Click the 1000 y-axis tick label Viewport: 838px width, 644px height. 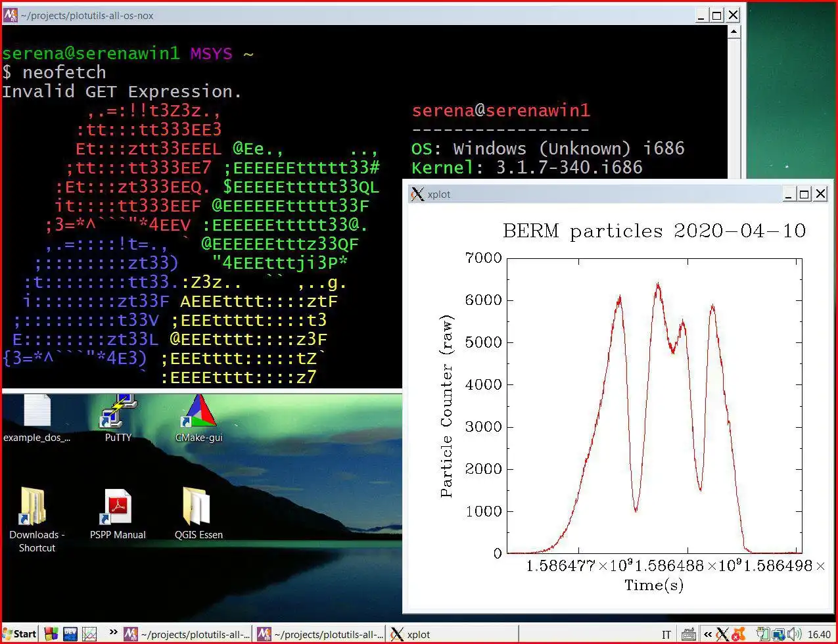coord(483,511)
